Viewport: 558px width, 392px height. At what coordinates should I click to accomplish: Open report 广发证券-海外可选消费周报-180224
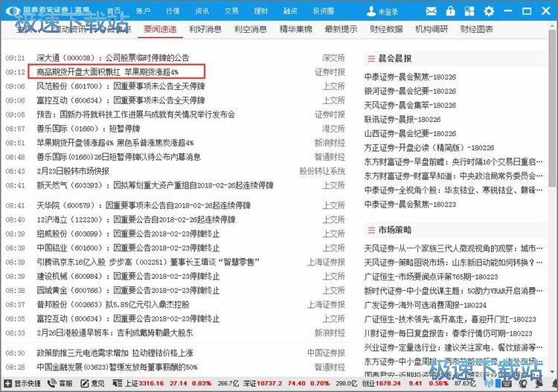point(426,305)
